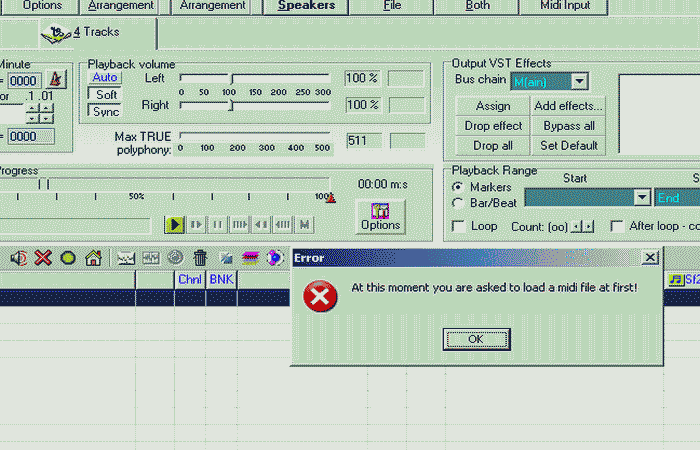This screenshot has width=700, height=450.
Task: Enable the Loop checkbox
Action: click(460, 226)
